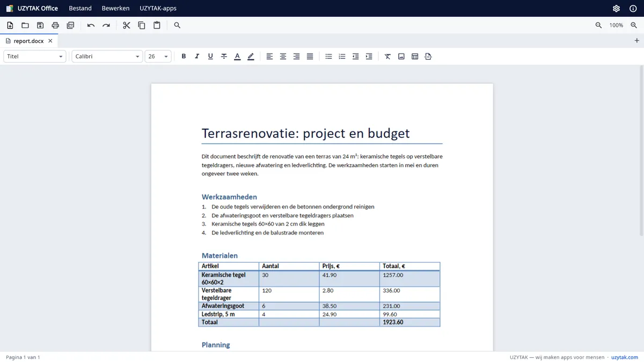This screenshot has width=644, height=362.
Task: Open the Bestand menu
Action: click(80, 8)
